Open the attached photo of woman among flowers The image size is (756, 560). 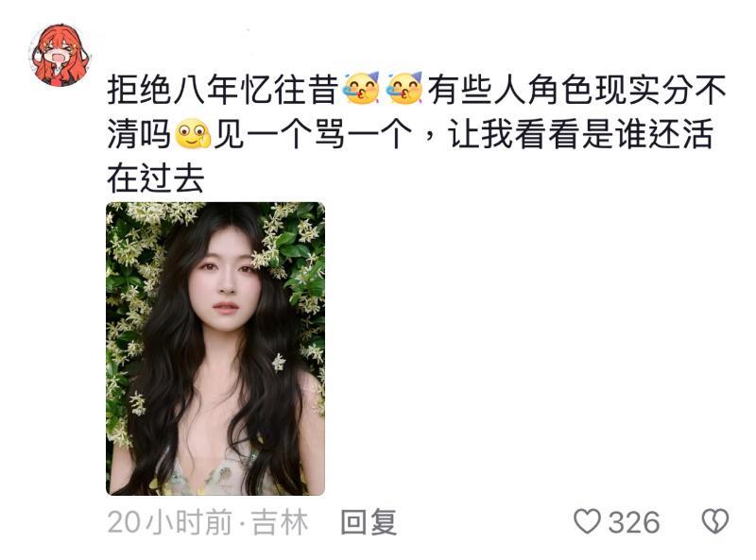(x=215, y=348)
